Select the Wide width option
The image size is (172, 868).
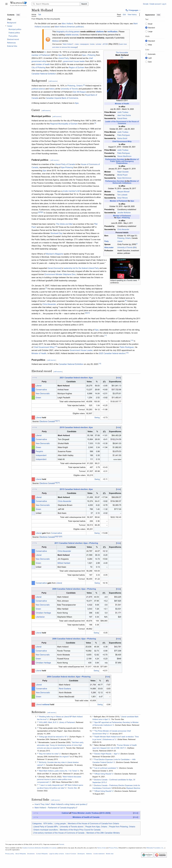coord(146,45)
